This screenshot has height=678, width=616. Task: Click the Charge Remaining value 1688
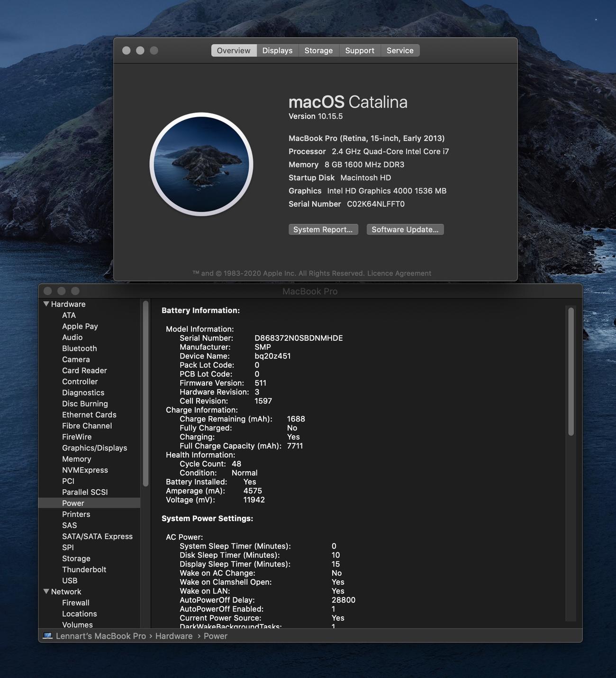point(296,419)
